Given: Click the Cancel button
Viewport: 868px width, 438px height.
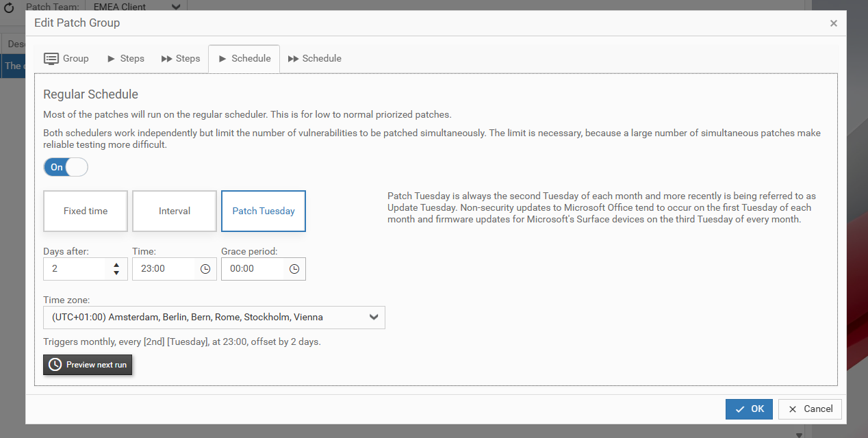Looking at the screenshot, I should pos(810,409).
